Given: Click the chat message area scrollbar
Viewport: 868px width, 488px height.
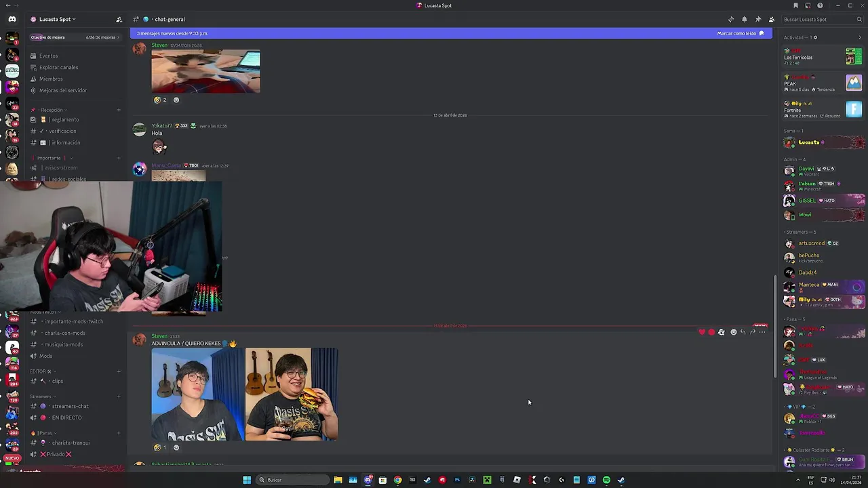Looking at the screenshot, I should coord(775,327).
